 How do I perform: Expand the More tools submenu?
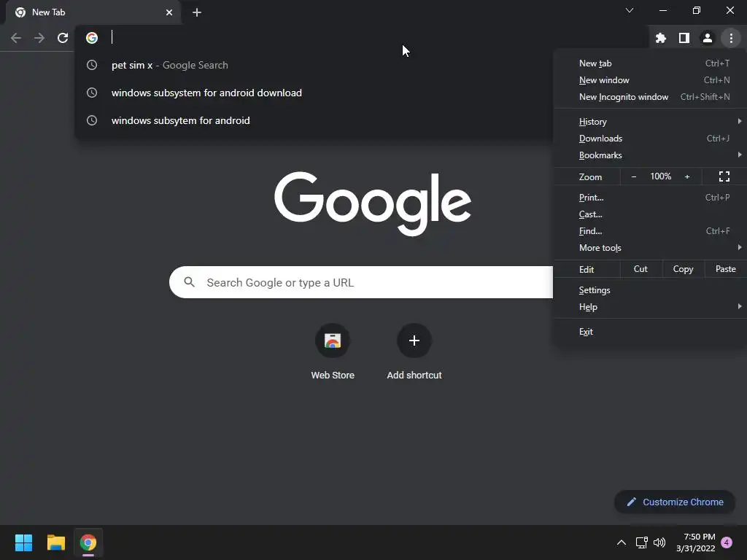point(650,248)
